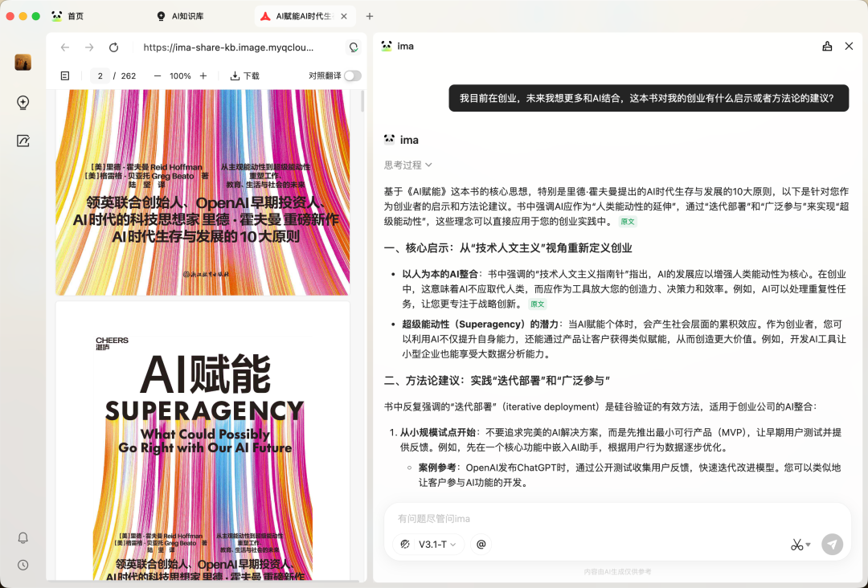Download the PDF via 下载
This screenshot has height=588, width=868.
(244, 76)
